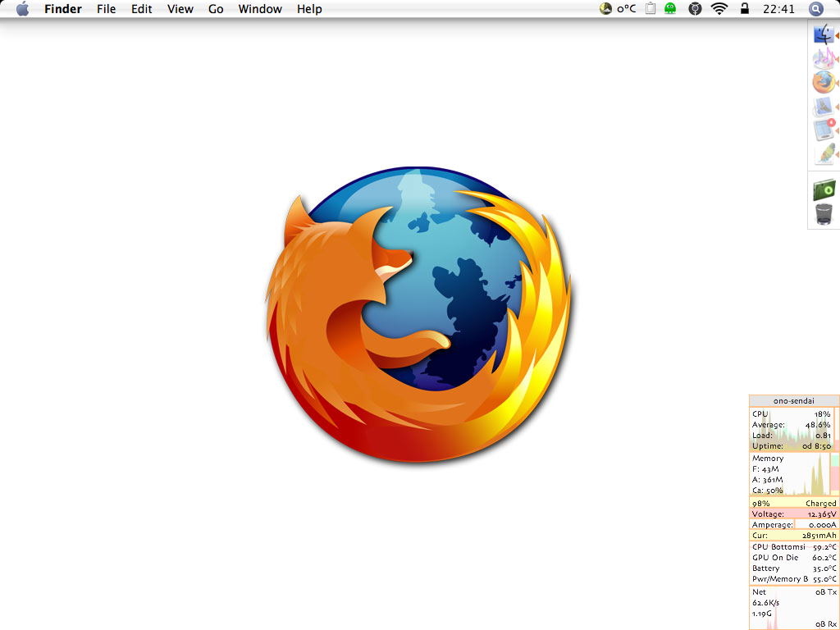Click Finder icon in the Dock
Screen dimensions: 840x630
pos(824,34)
